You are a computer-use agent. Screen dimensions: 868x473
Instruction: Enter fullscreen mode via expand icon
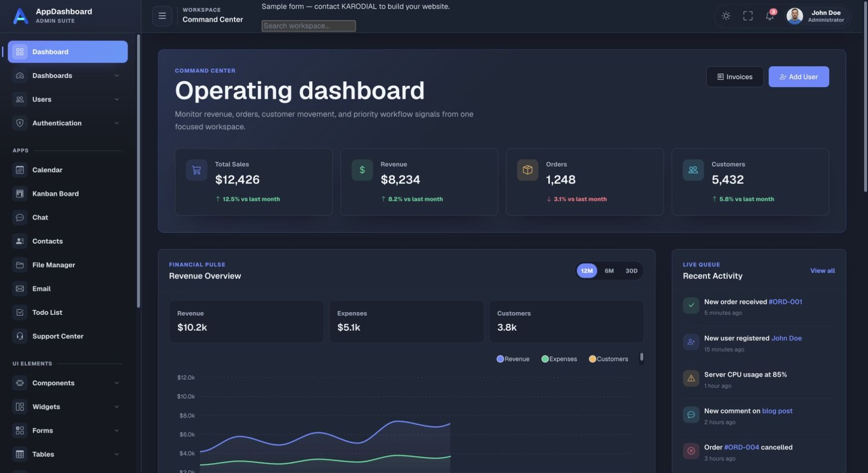click(748, 16)
